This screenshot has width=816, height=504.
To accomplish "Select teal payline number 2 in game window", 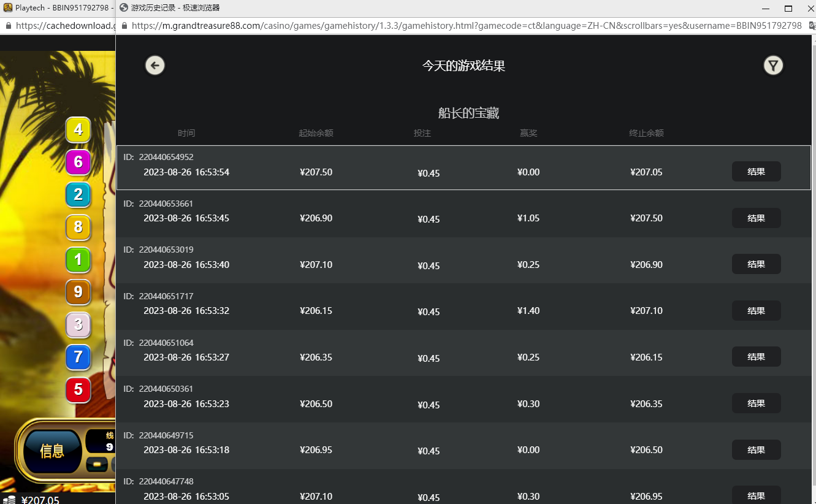I will click(x=78, y=195).
